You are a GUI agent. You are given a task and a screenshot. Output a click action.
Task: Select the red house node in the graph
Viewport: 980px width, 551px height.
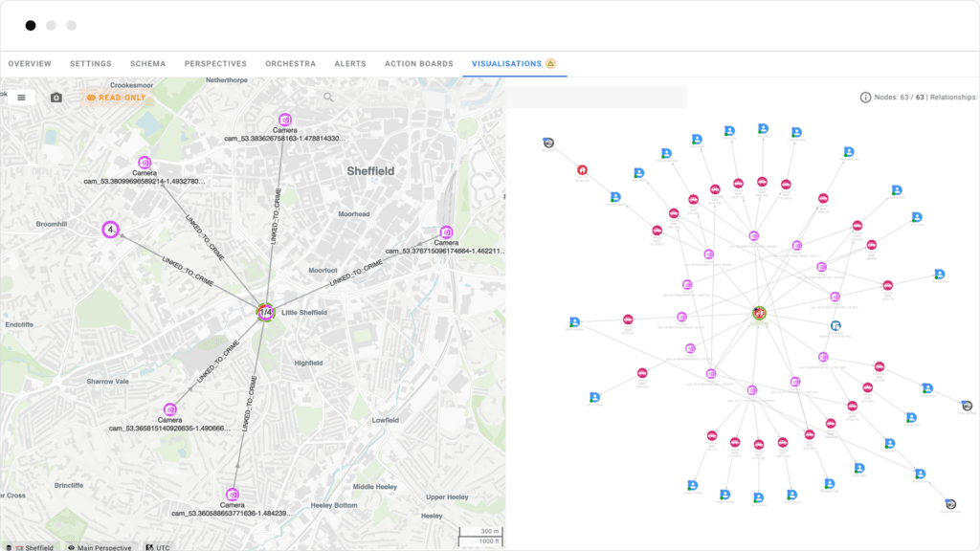tap(582, 169)
